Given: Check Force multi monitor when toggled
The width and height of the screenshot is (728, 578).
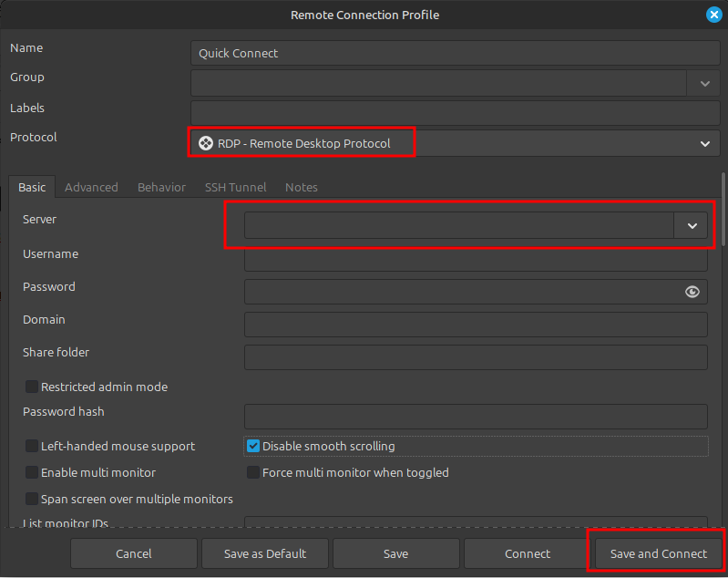Looking at the screenshot, I should click(254, 473).
